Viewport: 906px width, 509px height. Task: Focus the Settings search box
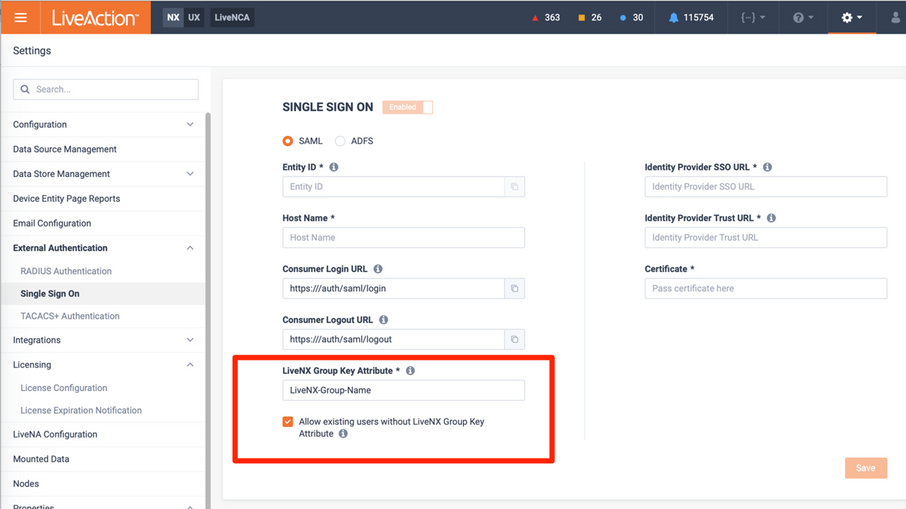coord(106,89)
